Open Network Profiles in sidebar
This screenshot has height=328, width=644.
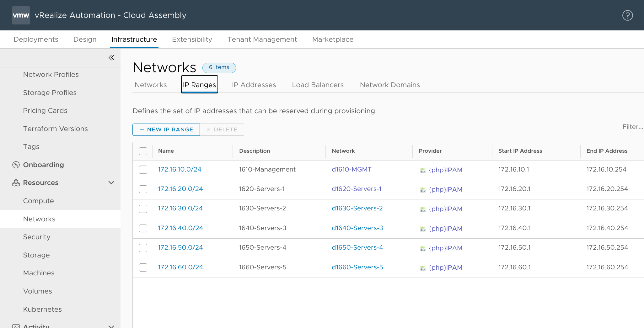click(x=51, y=75)
